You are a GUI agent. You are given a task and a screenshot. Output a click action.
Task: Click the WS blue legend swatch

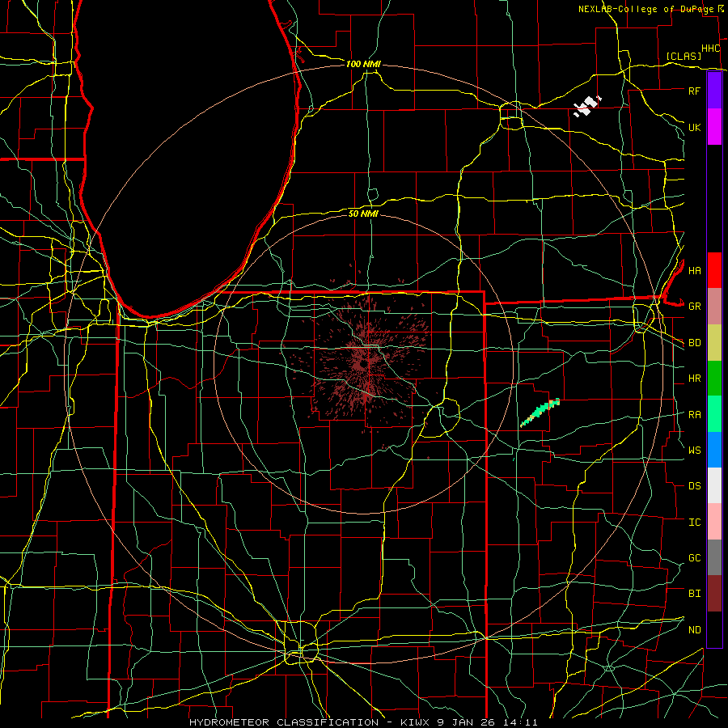pos(714,450)
